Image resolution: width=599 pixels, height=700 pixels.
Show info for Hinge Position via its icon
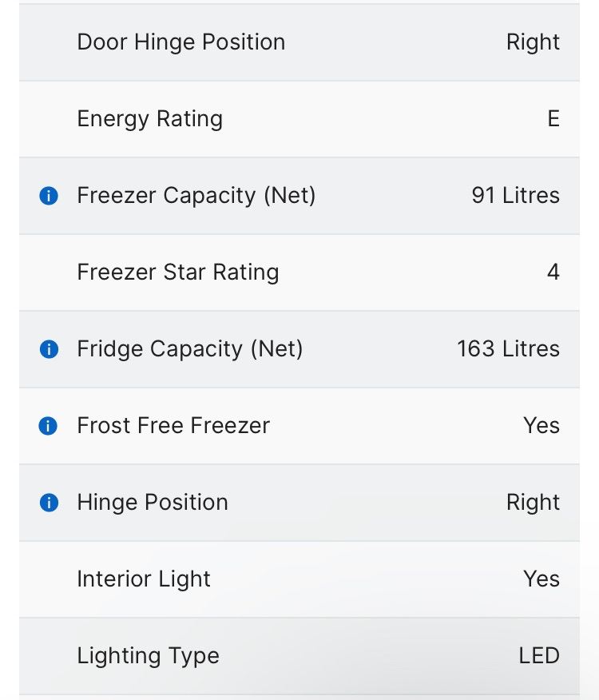coord(49,503)
